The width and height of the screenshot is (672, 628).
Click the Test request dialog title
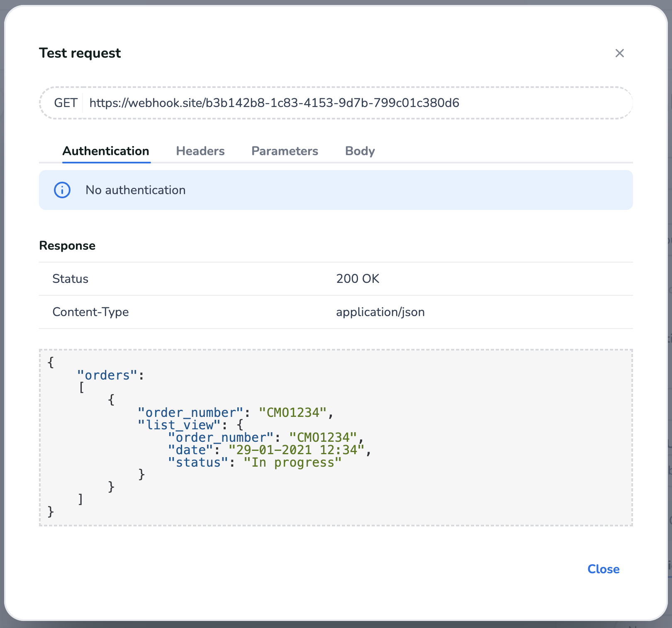pos(80,53)
